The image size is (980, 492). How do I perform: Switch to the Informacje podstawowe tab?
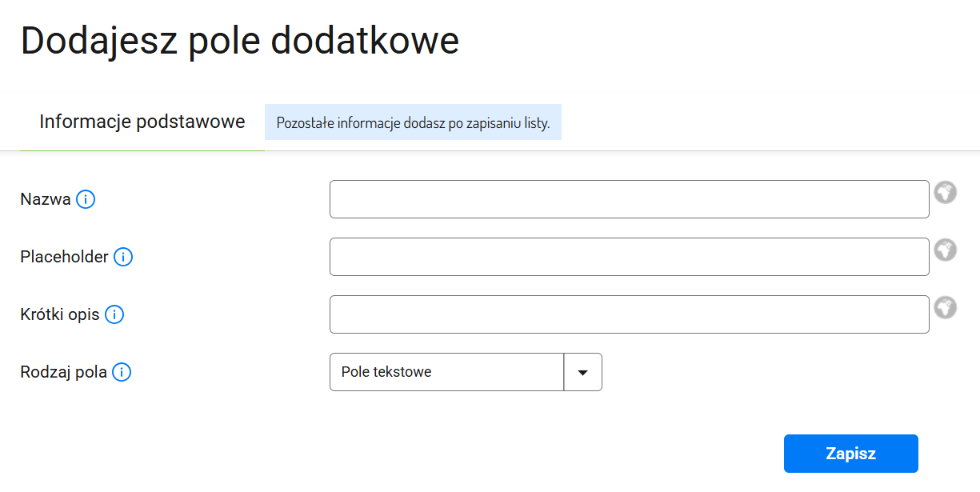click(142, 122)
